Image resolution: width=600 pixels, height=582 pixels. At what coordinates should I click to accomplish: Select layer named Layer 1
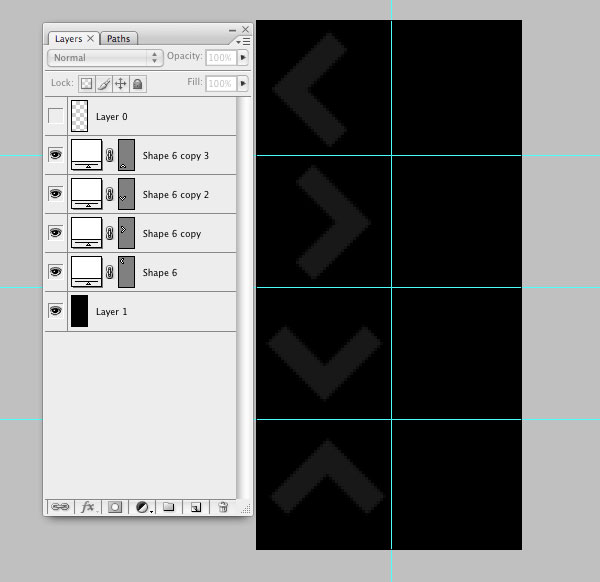pos(111,312)
